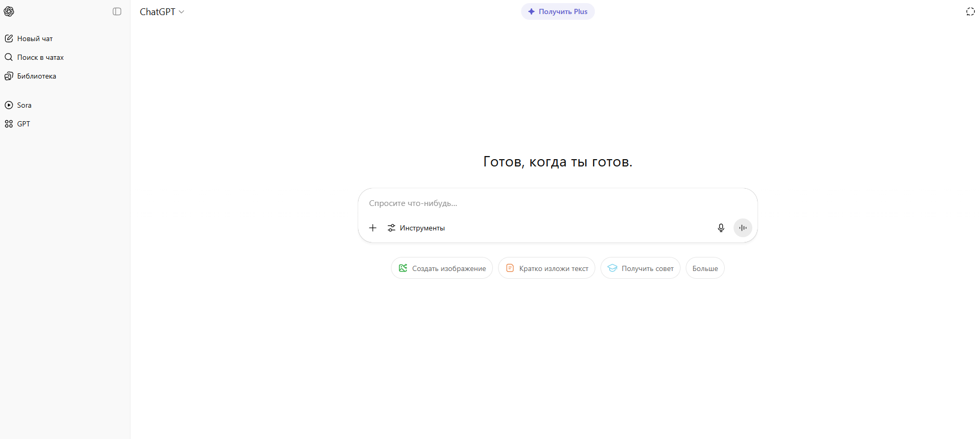This screenshot has height=439, width=980.
Task: Open the ChatGPT model dropdown
Action: (162, 11)
